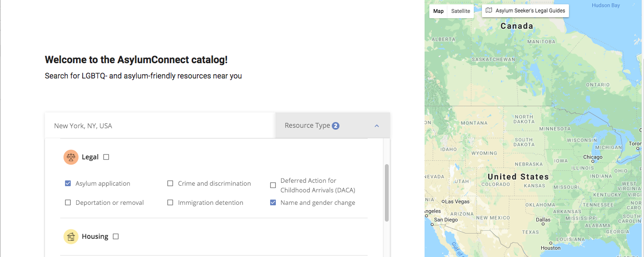Click the Immigration detention label
The height and width of the screenshot is (257, 644).
(x=211, y=202)
